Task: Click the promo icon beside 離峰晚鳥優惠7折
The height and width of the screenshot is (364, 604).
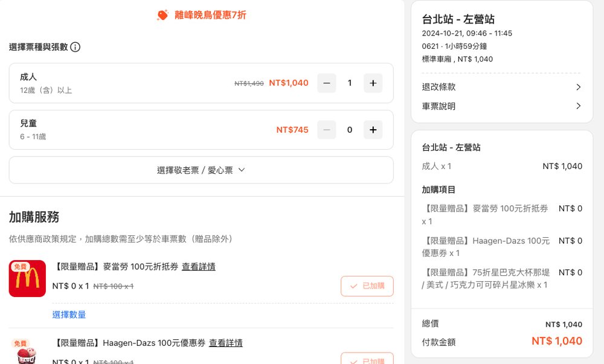Action: coord(162,14)
